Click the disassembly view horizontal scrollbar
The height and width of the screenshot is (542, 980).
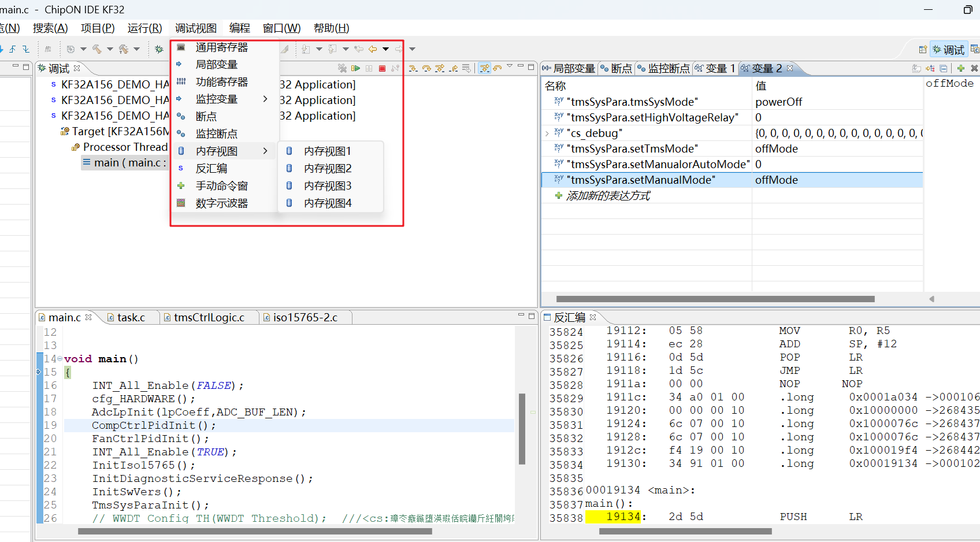[685, 531]
